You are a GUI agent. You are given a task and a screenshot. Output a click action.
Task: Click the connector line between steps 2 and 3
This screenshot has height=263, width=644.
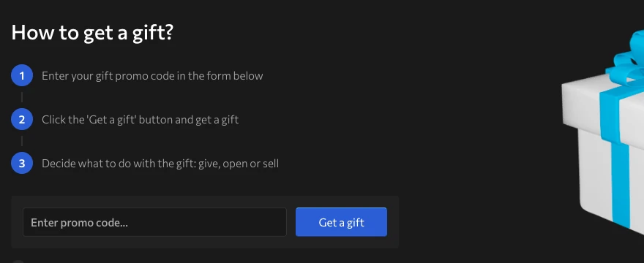22,141
